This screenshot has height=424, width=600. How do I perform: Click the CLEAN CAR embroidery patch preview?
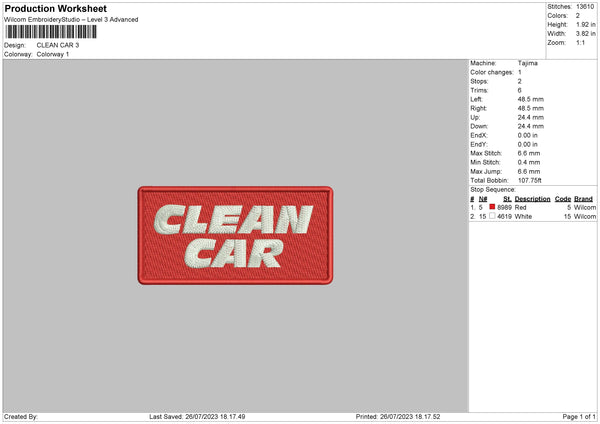tap(235, 235)
